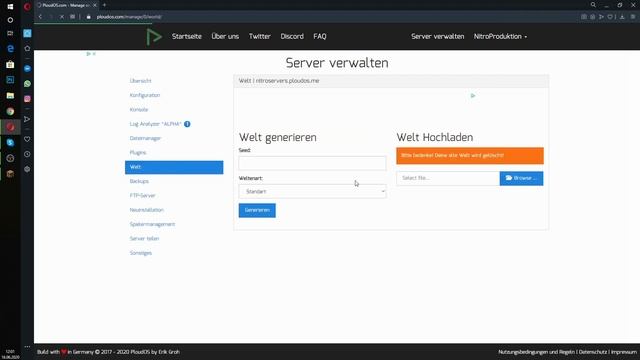
Task: Open Microsoft Edge from the taskbar
Action: pos(10,49)
